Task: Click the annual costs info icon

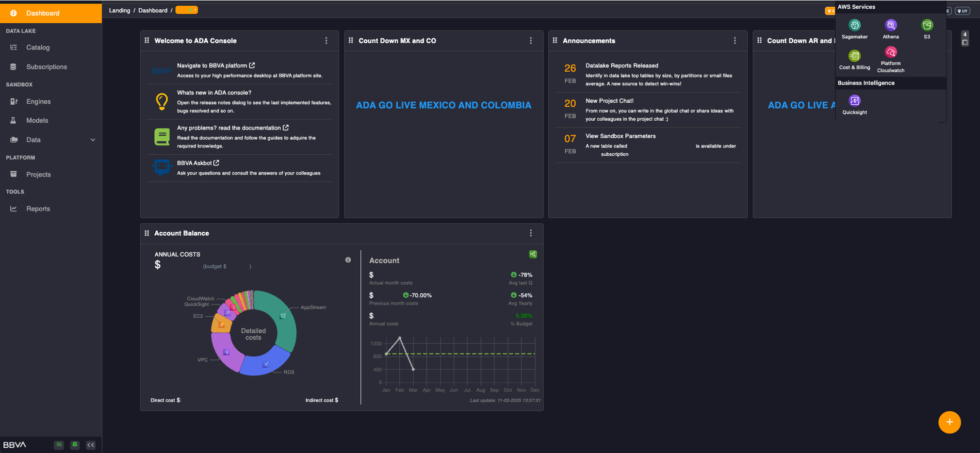Action: (x=348, y=260)
